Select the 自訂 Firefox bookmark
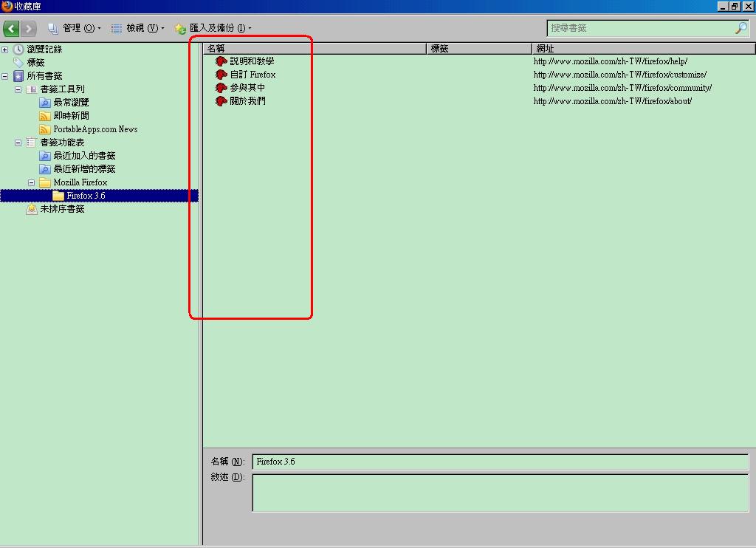 click(252, 75)
